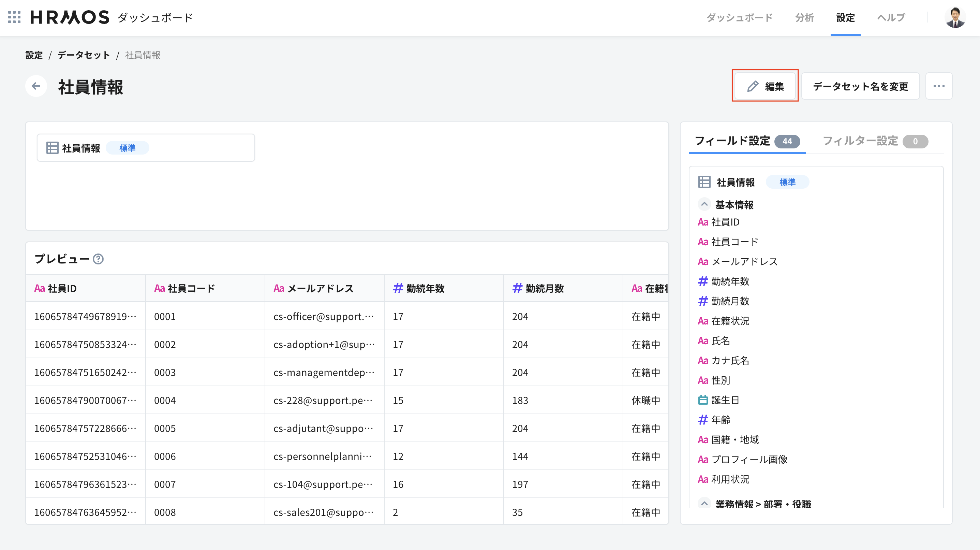Open the more options (...) menu
The image size is (980, 550).
tap(938, 86)
